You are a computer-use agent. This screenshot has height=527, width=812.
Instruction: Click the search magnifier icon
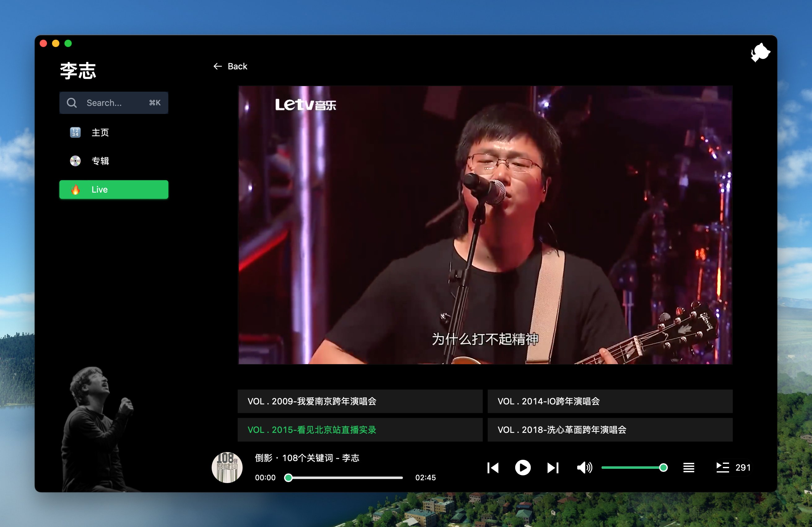coord(72,103)
